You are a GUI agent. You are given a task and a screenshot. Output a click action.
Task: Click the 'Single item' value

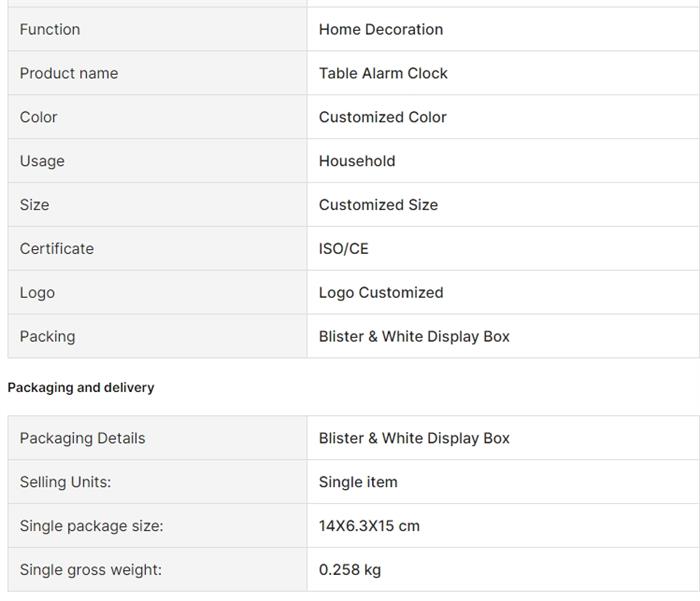click(358, 482)
